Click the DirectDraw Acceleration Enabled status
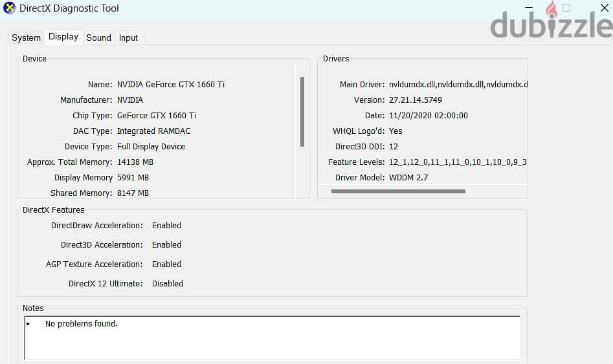 coord(166,226)
